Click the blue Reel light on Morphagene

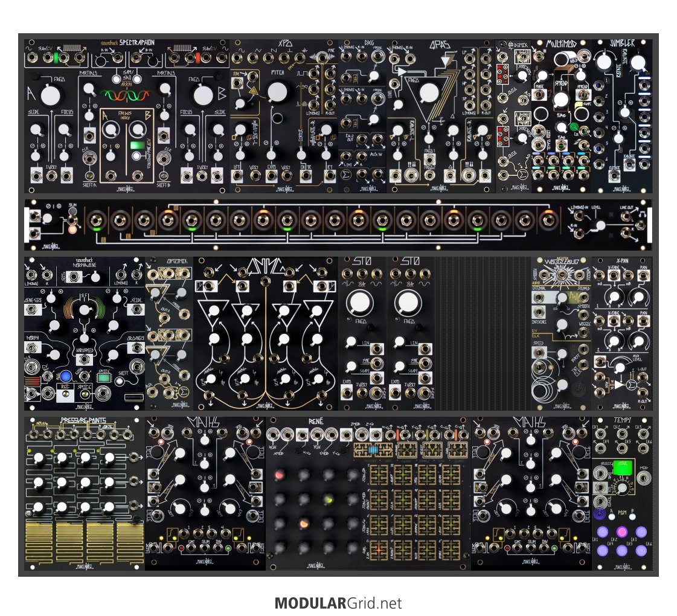coord(66,376)
